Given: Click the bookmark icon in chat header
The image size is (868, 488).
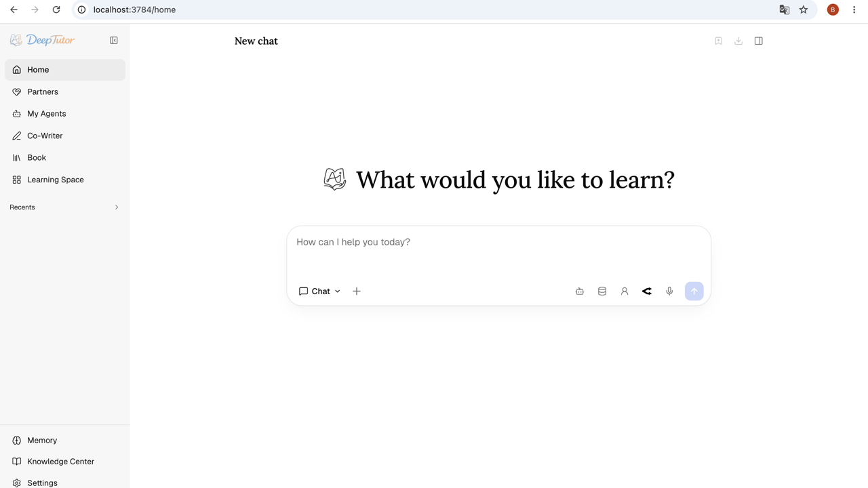Looking at the screenshot, I should [718, 41].
